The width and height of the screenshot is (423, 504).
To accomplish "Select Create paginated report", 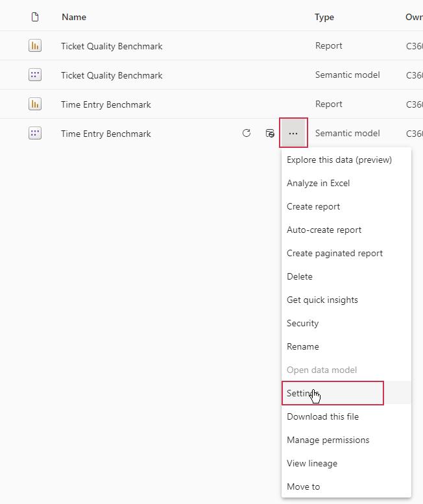I will 335,254.
